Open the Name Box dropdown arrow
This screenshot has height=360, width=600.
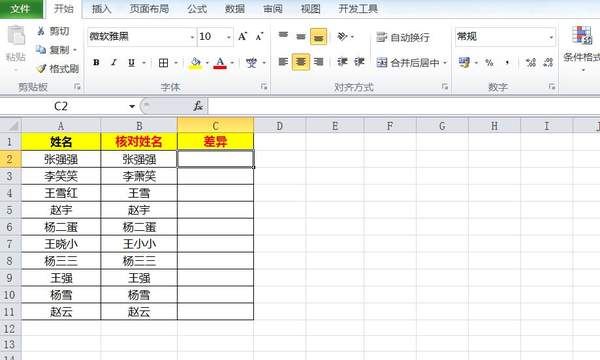coord(132,106)
